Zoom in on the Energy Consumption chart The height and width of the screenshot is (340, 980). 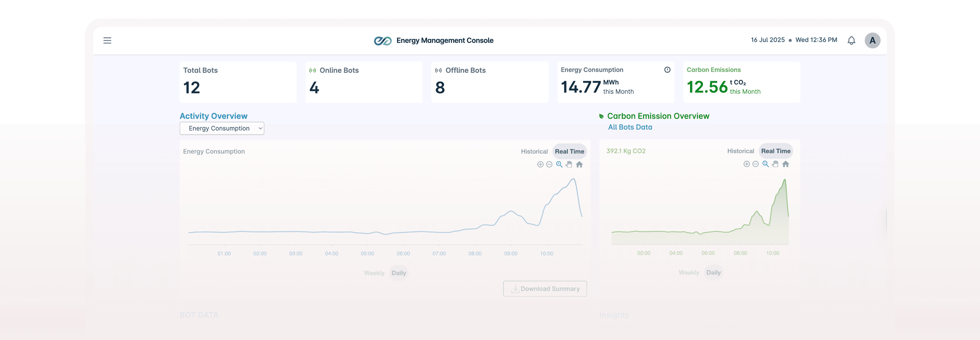540,164
